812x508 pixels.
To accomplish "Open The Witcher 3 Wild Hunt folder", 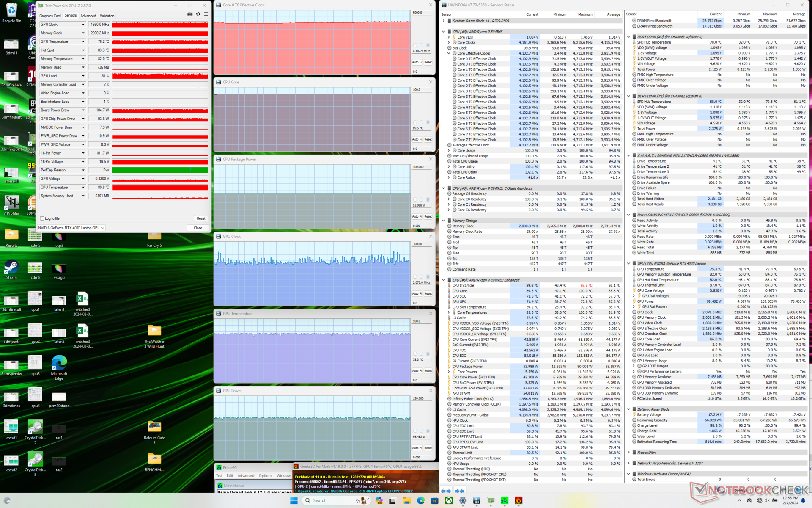I will point(154,337).
